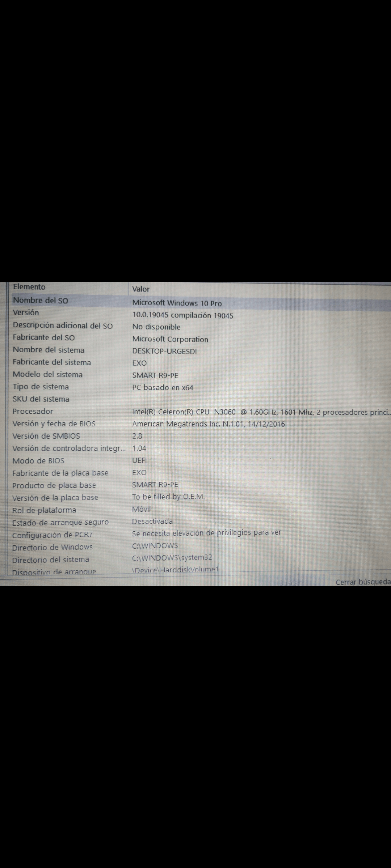Select Descripción adicional del SO label
The image size is (391, 868).
pyautogui.click(x=63, y=325)
